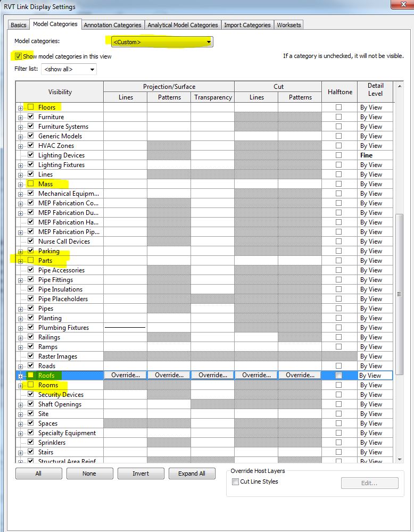
Task: Expand the Site category node
Action: click(20, 414)
